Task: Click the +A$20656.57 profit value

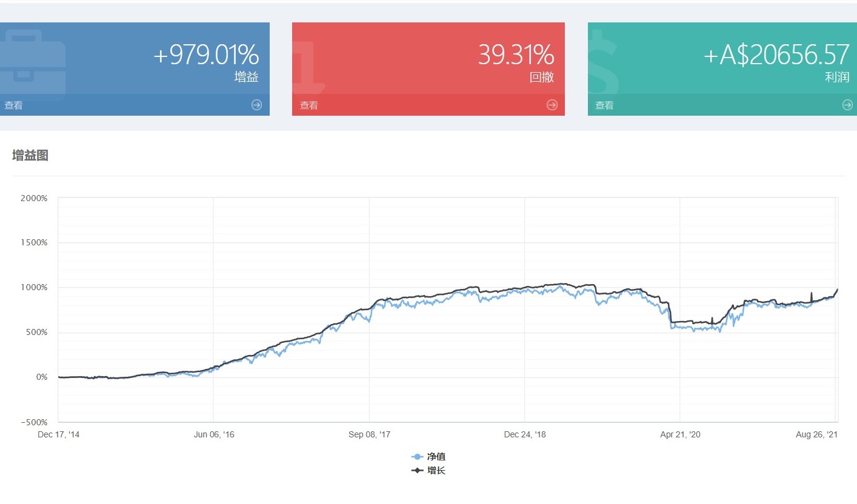Action: point(776,55)
